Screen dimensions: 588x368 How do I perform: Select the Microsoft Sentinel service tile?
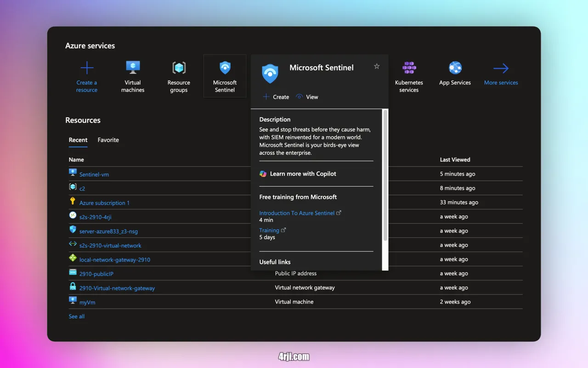click(x=225, y=76)
